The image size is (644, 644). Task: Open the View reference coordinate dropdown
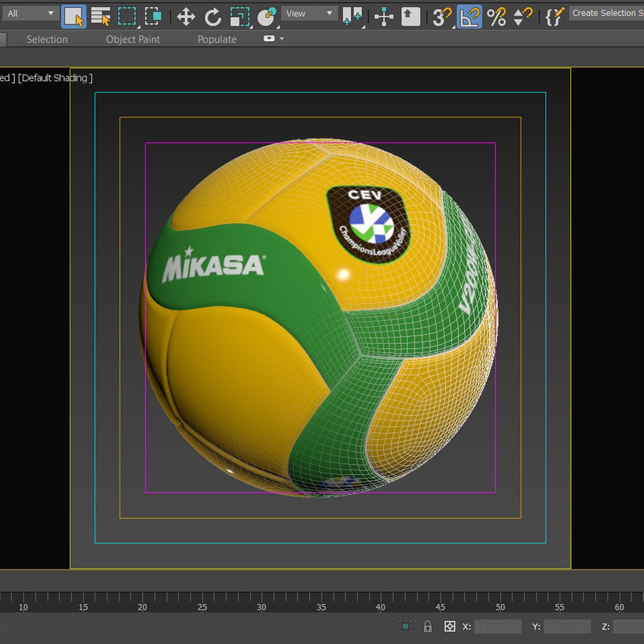pyautogui.click(x=309, y=14)
